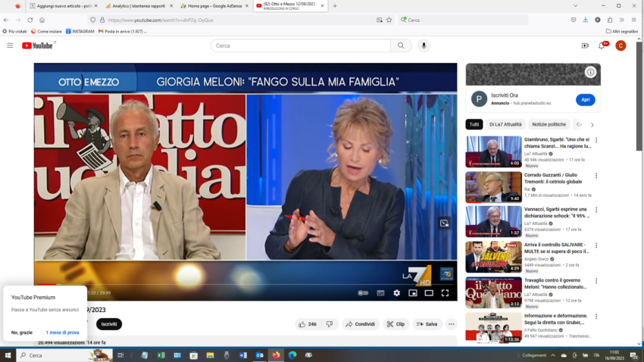This screenshot has width=644, height=362.
Task: Open Excel from the taskbar
Action: [161, 355]
